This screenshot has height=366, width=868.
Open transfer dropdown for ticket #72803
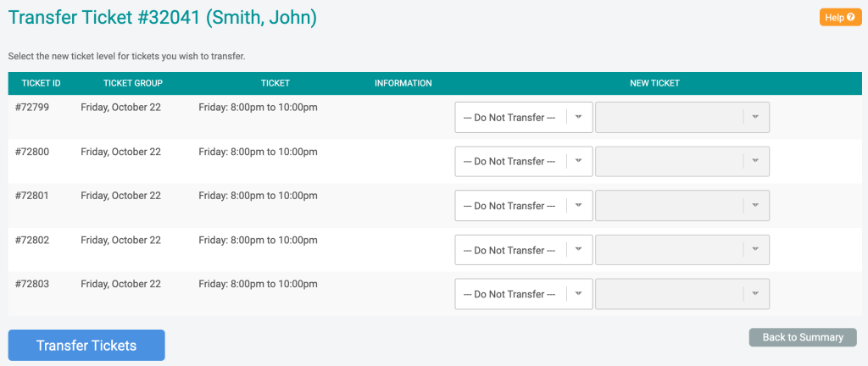coord(524,294)
